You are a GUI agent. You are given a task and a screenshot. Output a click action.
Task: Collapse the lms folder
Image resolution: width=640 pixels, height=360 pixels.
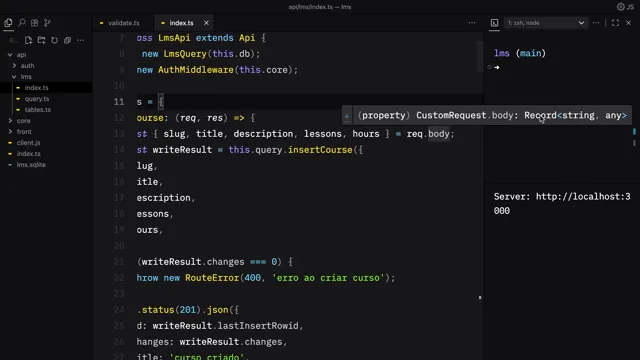(x=26, y=76)
